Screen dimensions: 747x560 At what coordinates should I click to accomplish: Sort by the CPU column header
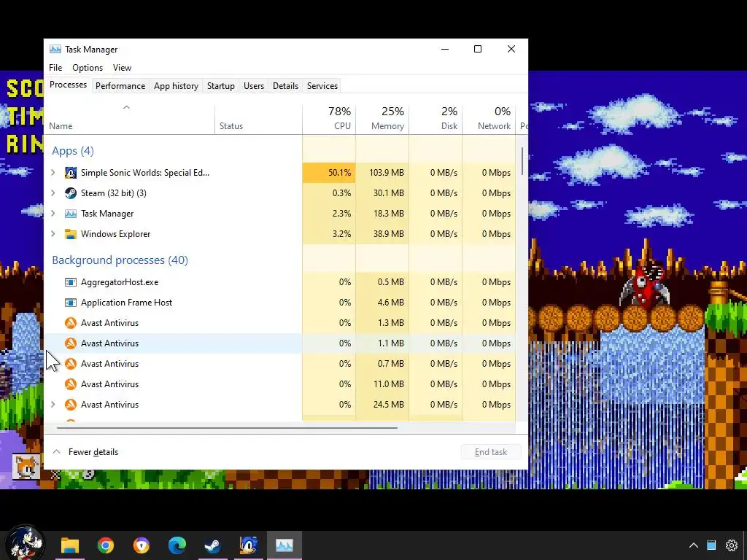(329, 119)
